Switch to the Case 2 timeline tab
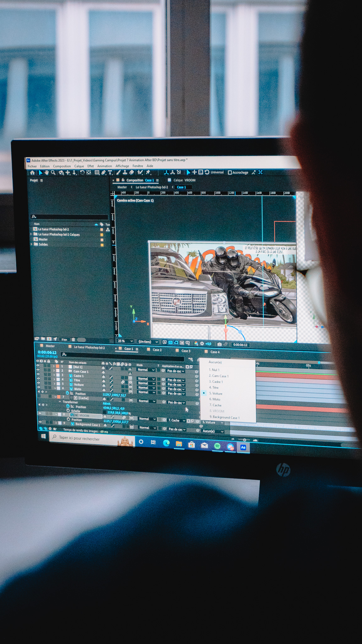The image size is (362, 644). click(157, 350)
